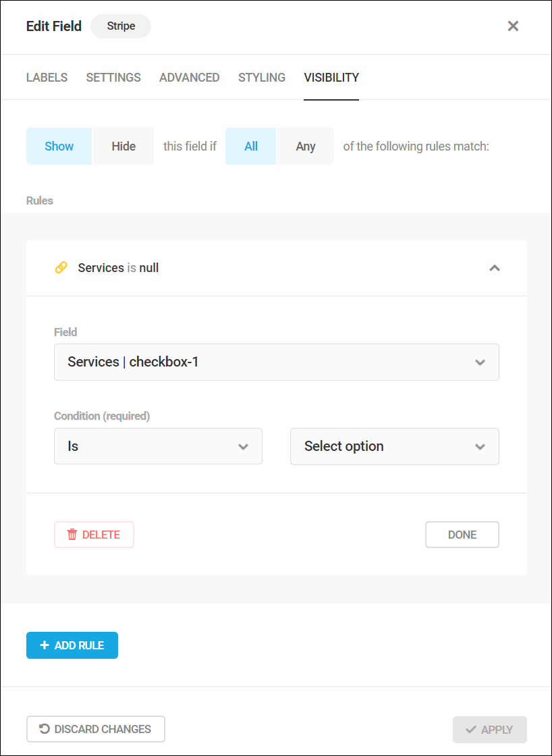This screenshot has width=552, height=756.
Task: Click the 'Edit Field' title text
Action: (54, 26)
